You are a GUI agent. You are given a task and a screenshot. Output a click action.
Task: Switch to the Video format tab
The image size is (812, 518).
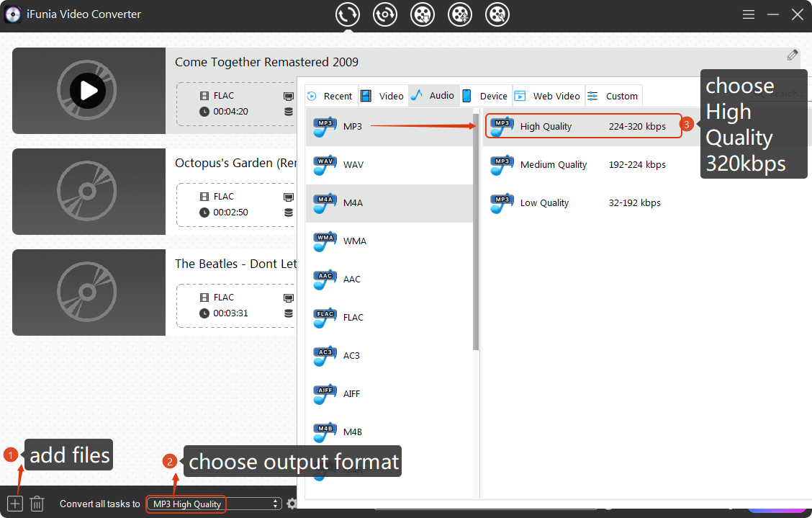[x=382, y=96]
